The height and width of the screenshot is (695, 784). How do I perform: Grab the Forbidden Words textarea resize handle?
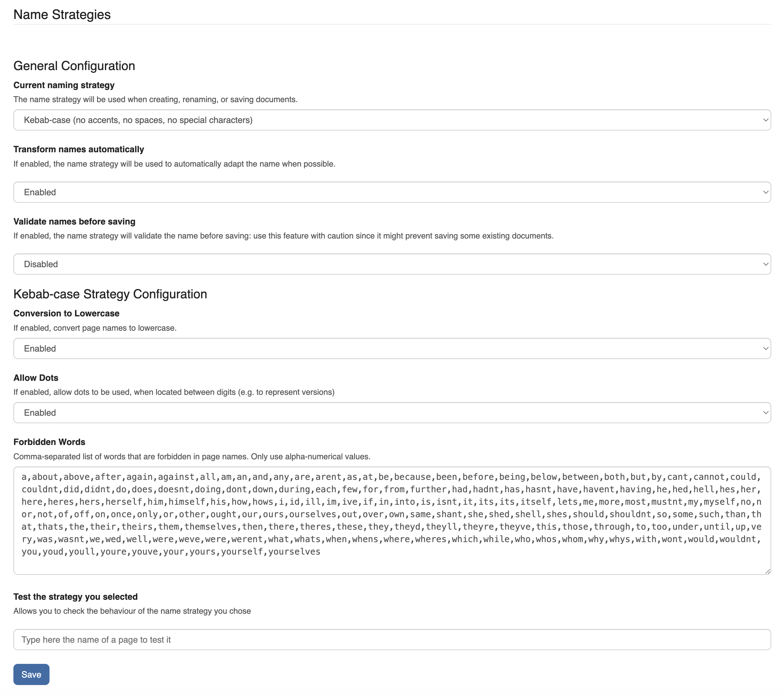tap(767, 571)
